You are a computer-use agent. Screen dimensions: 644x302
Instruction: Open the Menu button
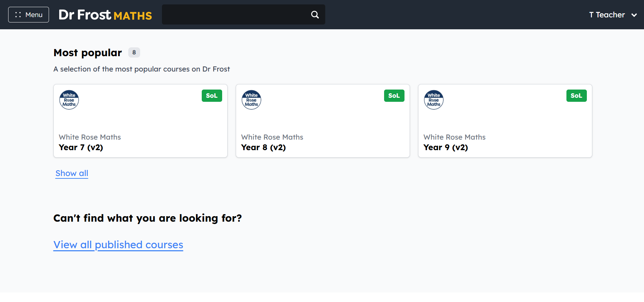click(x=29, y=15)
